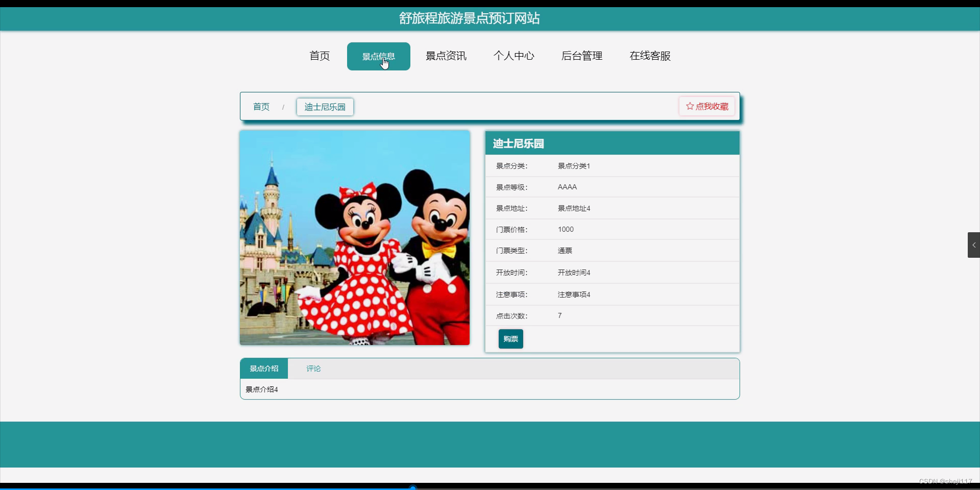Go to 个人中心 via the navigation bar
Image resolution: width=980 pixels, height=490 pixels.
pos(514,56)
